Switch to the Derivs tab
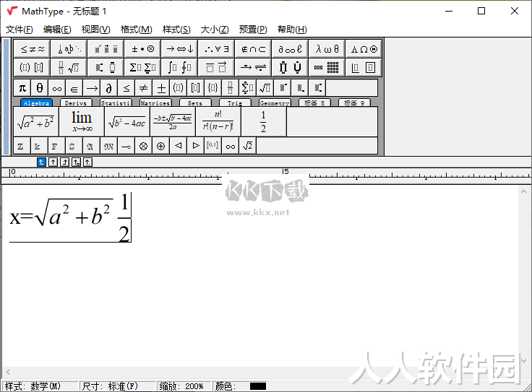The image size is (532, 392). click(x=76, y=103)
